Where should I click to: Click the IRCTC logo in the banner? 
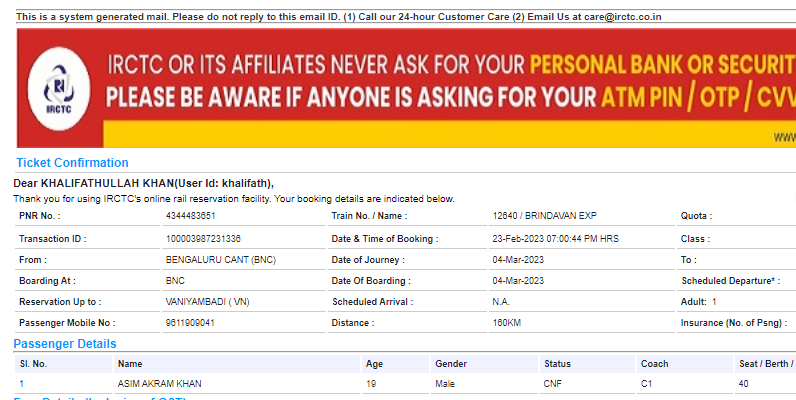click(59, 89)
